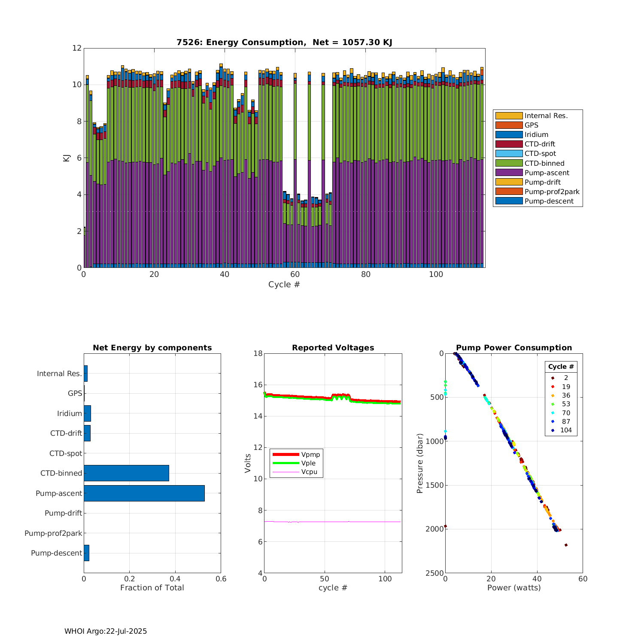Click the GPS swatch in the energy legend

[509, 125]
